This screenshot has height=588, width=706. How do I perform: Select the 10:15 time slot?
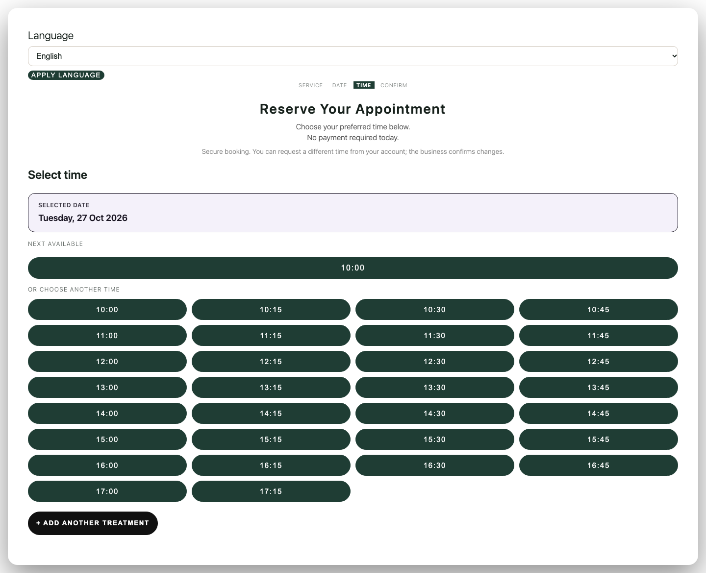pyautogui.click(x=271, y=310)
